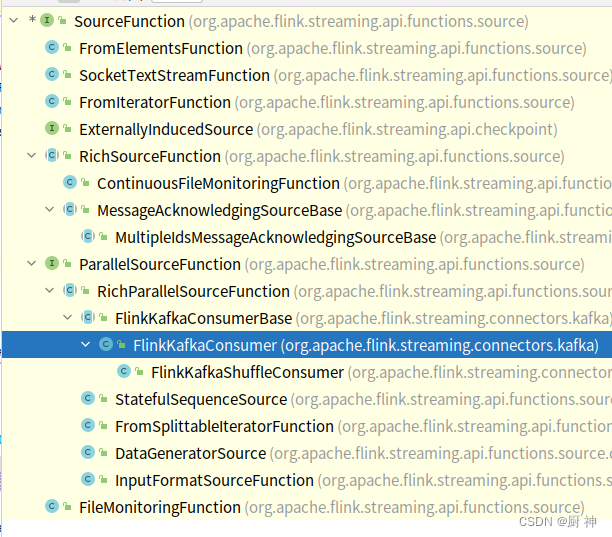Click the FileMonitoringFunction class icon
The height and width of the screenshot is (537, 612).
pos(52,506)
